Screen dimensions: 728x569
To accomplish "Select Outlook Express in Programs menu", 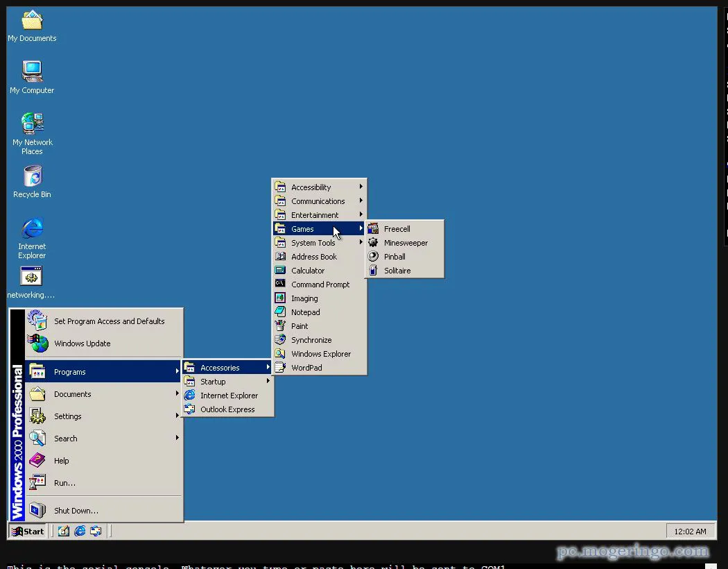I will coord(227,409).
